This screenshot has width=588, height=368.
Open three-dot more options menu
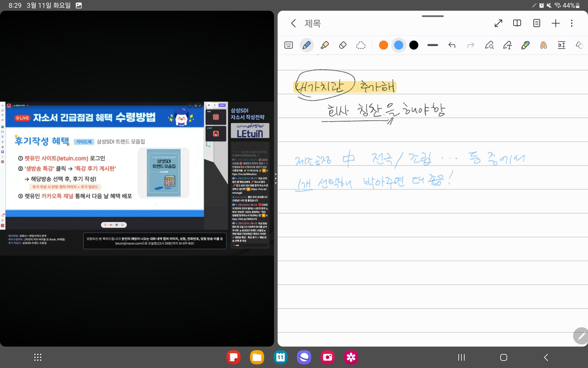(572, 23)
